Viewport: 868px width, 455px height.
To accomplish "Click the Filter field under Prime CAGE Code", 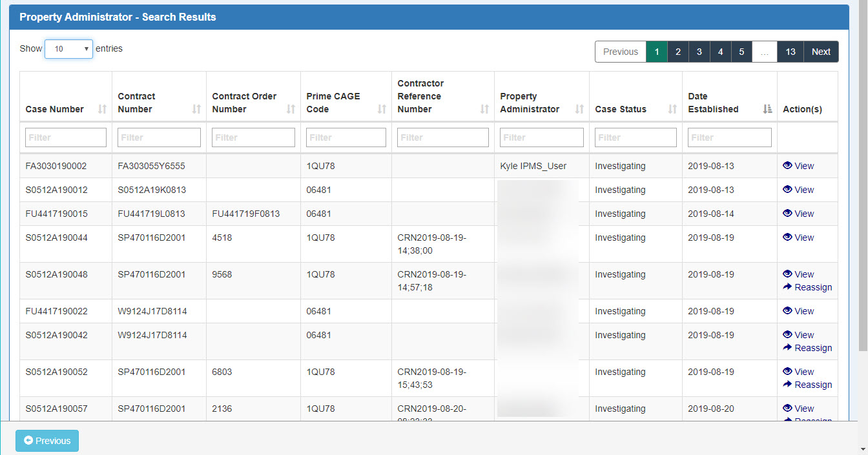I will (346, 137).
